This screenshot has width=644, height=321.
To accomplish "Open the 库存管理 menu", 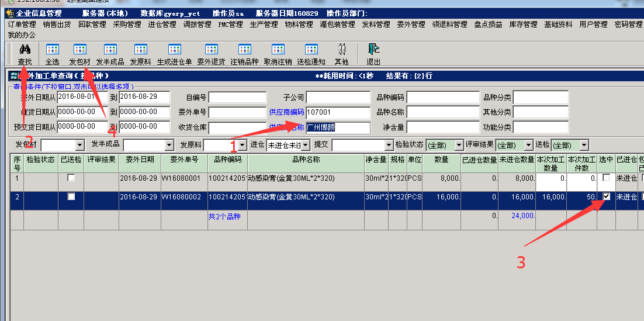I will (523, 25).
